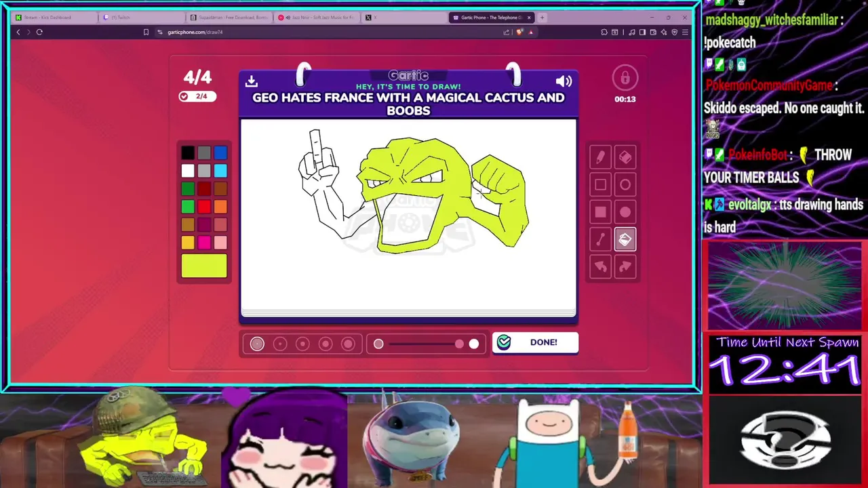Pick the golden tan color swatch

click(x=188, y=224)
